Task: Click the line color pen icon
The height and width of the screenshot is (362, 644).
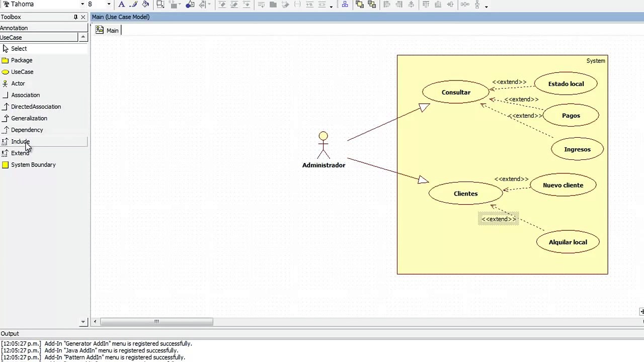Action: pyautogui.click(x=133, y=5)
